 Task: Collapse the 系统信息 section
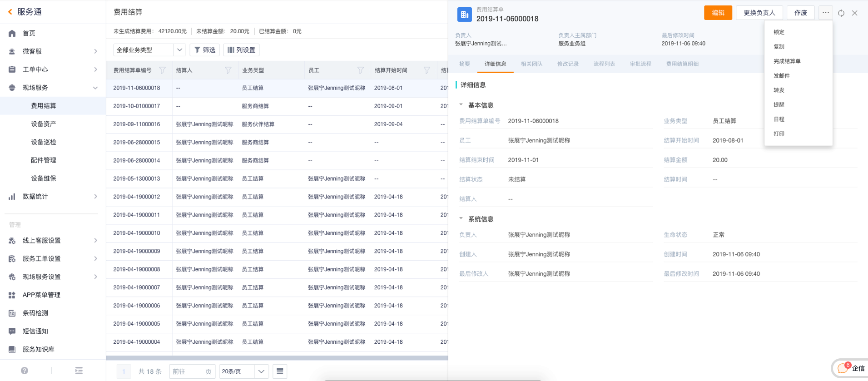461,219
